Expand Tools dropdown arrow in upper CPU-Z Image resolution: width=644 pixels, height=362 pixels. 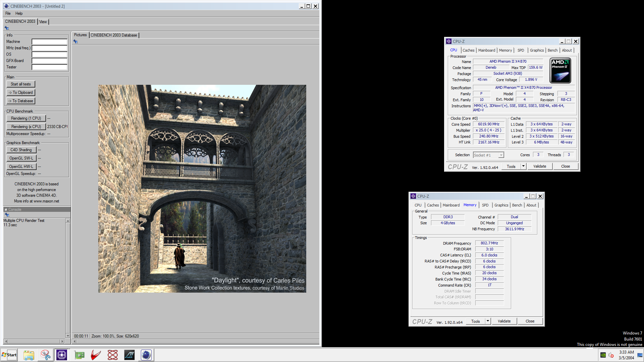(523, 166)
